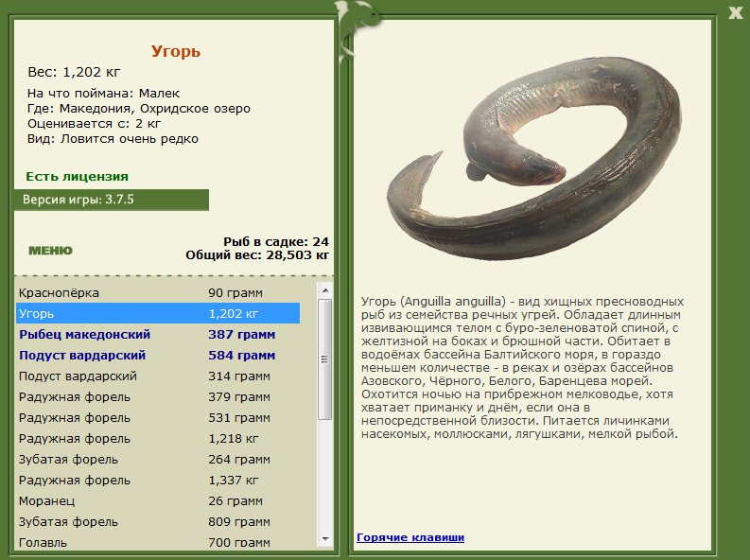This screenshot has height=560, width=750.
Task: Select the highlighted Угорь entry
Action: tap(158, 314)
